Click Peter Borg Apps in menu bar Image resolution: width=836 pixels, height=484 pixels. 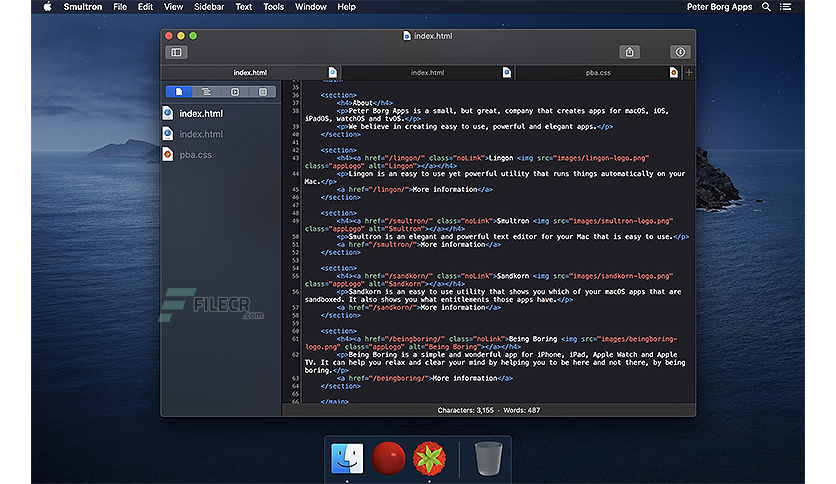click(719, 7)
